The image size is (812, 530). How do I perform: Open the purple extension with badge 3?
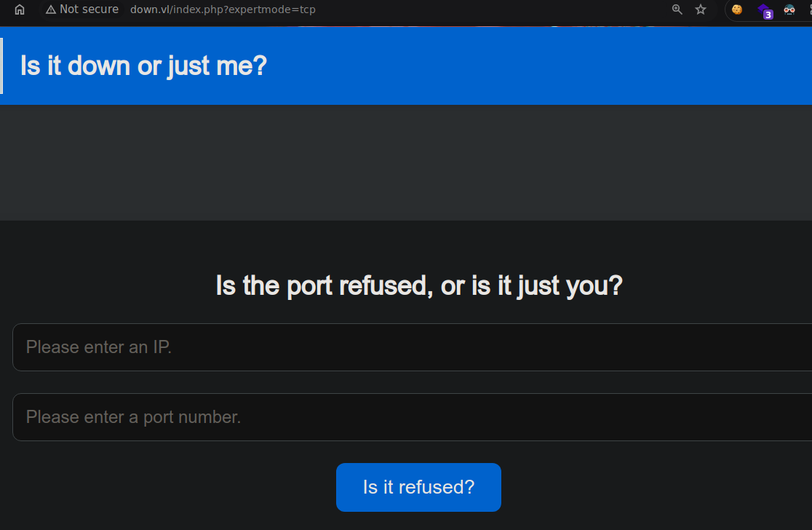click(x=765, y=10)
